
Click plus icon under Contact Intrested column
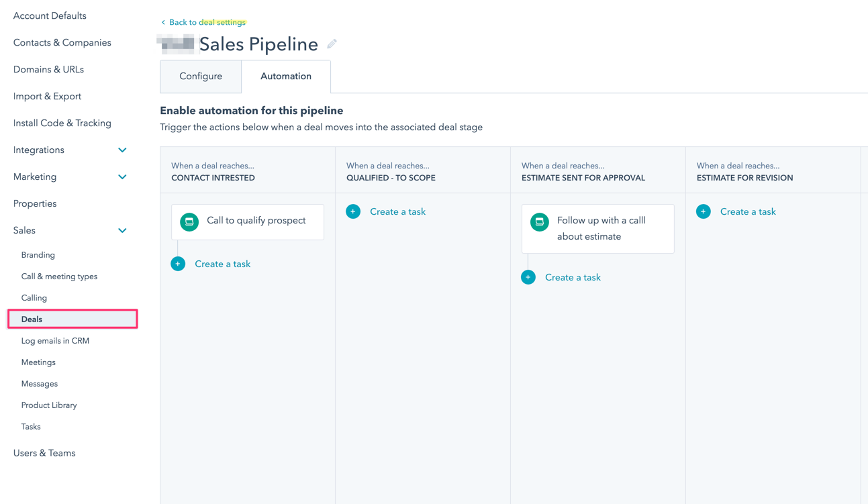[x=178, y=264]
